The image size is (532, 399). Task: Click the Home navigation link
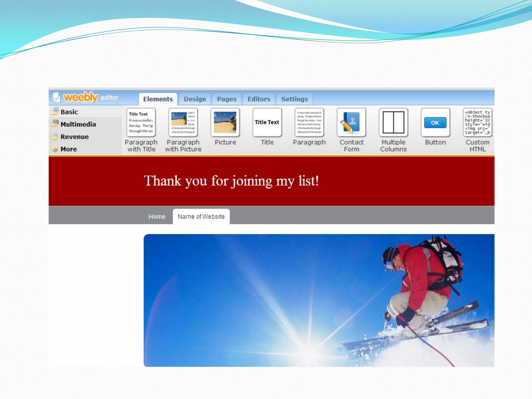(157, 217)
